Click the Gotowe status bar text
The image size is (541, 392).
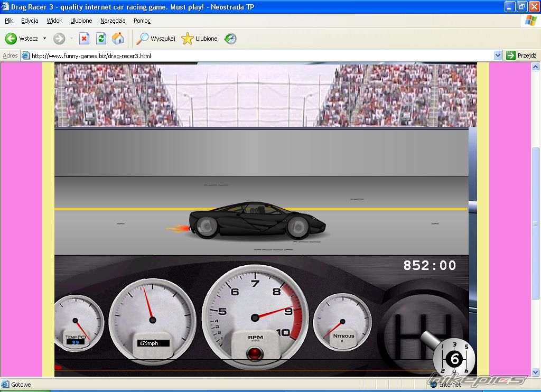coord(21,385)
